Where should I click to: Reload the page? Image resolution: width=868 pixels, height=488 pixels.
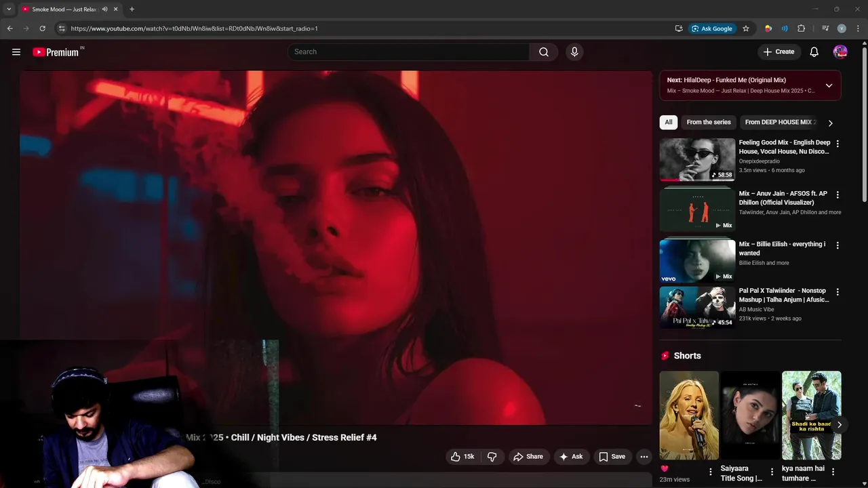tap(42, 28)
